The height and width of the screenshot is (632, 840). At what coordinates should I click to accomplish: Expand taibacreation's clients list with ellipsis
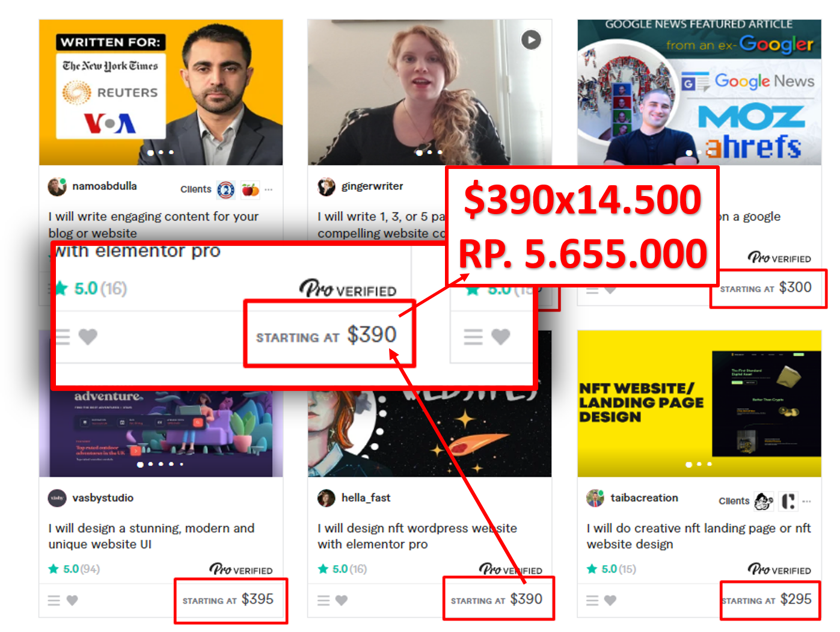point(806,501)
